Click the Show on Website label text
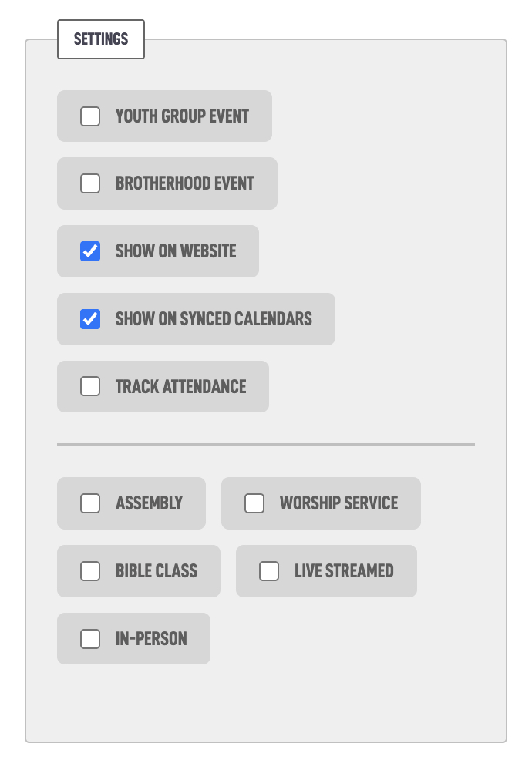This screenshot has width=532, height=760. pyautogui.click(x=176, y=251)
